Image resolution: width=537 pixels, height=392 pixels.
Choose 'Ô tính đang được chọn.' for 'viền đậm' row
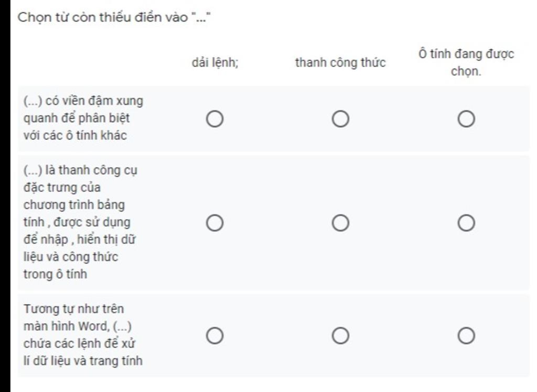pyautogui.click(x=466, y=119)
